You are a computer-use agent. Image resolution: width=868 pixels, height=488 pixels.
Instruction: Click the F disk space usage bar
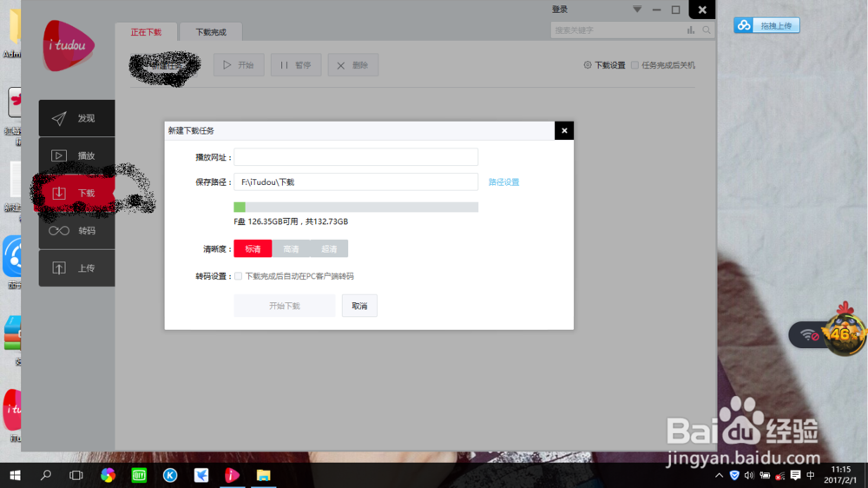356,208
